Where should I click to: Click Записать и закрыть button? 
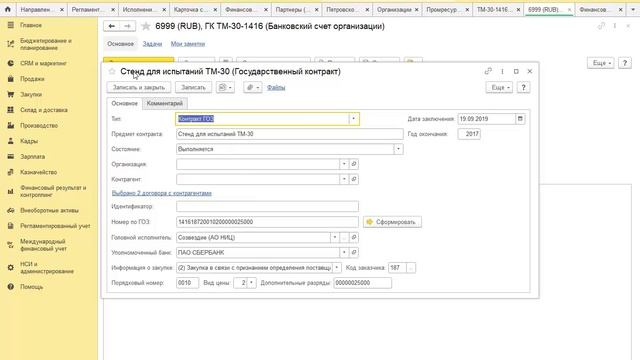[x=139, y=87]
